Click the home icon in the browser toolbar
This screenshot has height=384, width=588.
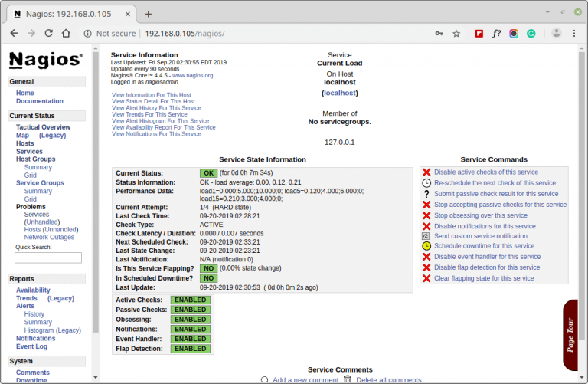[67, 34]
